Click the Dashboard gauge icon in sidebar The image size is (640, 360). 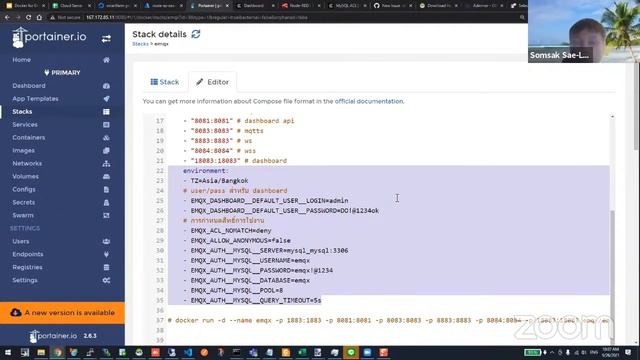click(106, 86)
